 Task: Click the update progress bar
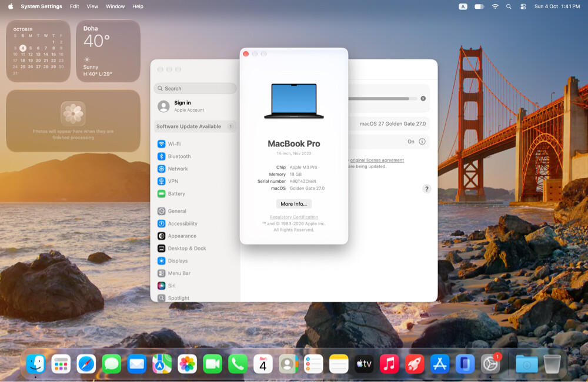[383, 99]
